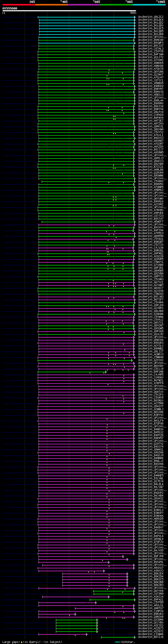
Task: Select hit UniRef100_B0LQC5
Action: 151,29
